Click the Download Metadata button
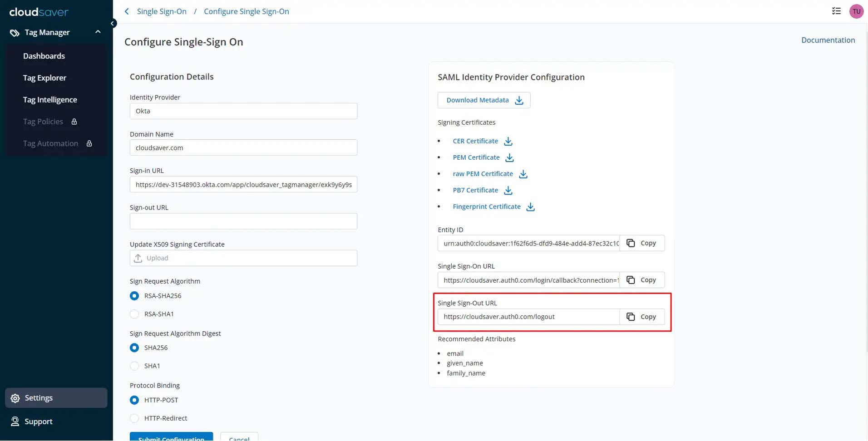The height and width of the screenshot is (441, 868). [x=483, y=100]
